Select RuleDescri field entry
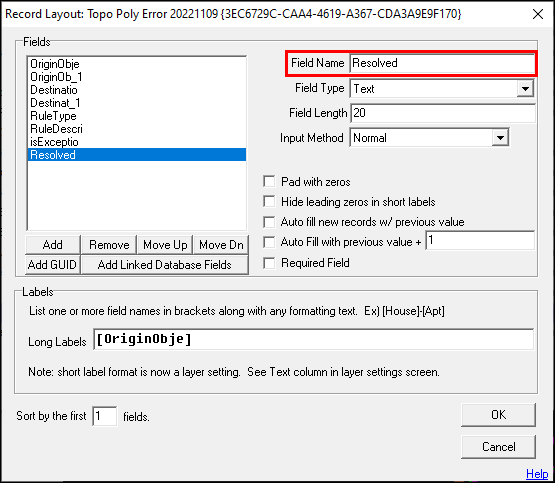This screenshot has width=555, height=483. click(137, 129)
